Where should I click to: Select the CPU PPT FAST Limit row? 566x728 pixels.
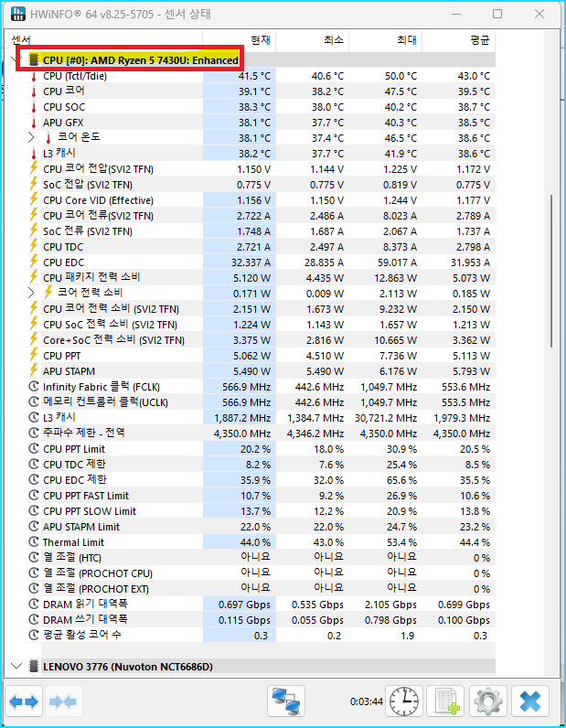pyautogui.click(x=261, y=496)
